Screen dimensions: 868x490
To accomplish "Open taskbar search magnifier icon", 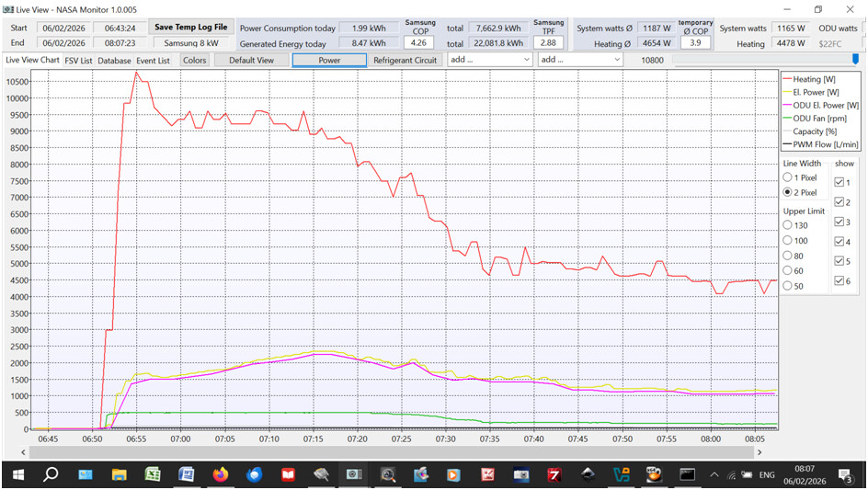I will pos(51,474).
